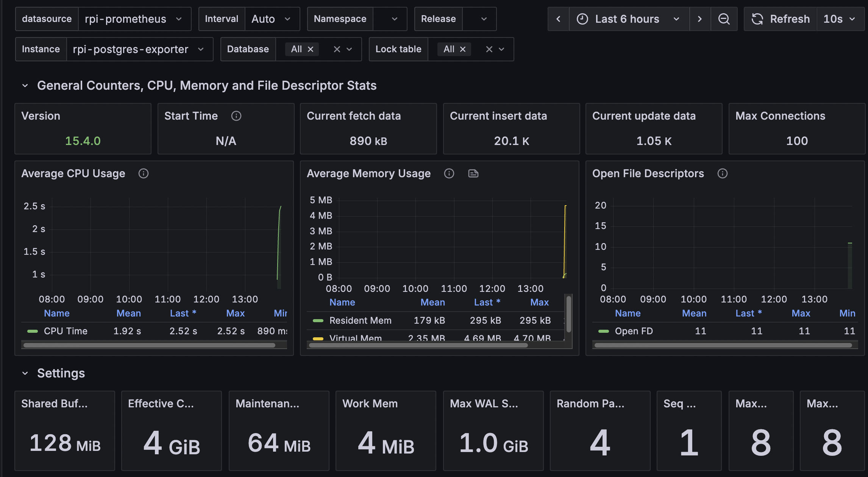Open the Last 6 hours time picker

pyautogui.click(x=628, y=19)
